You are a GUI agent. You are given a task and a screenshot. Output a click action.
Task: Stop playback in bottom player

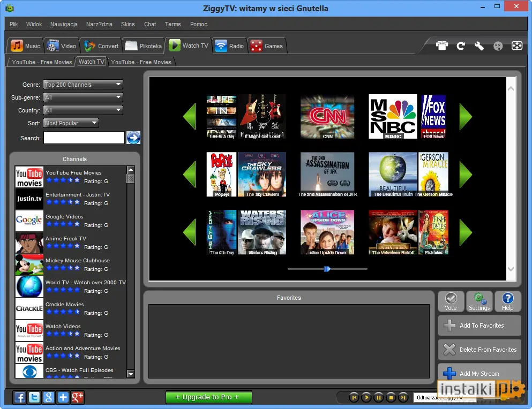391,397
